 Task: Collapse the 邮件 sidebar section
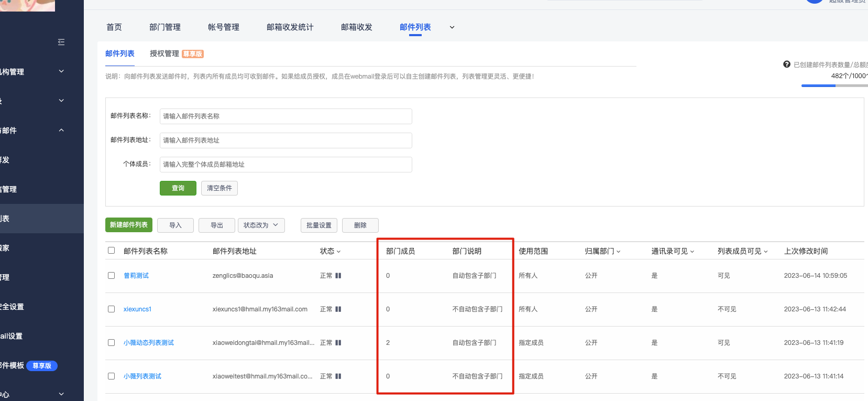point(61,130)
